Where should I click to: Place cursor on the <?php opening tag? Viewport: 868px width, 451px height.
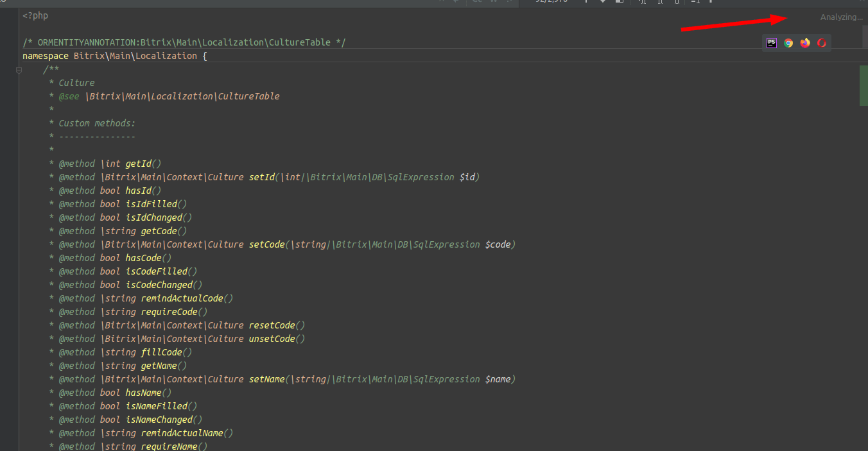click(x=35, y=15)
